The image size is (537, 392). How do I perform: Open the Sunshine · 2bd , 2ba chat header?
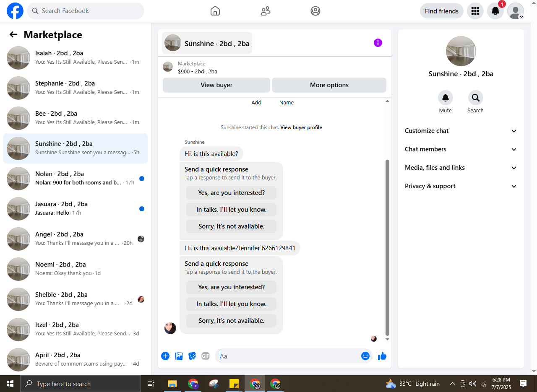click(x=207, y=43)
